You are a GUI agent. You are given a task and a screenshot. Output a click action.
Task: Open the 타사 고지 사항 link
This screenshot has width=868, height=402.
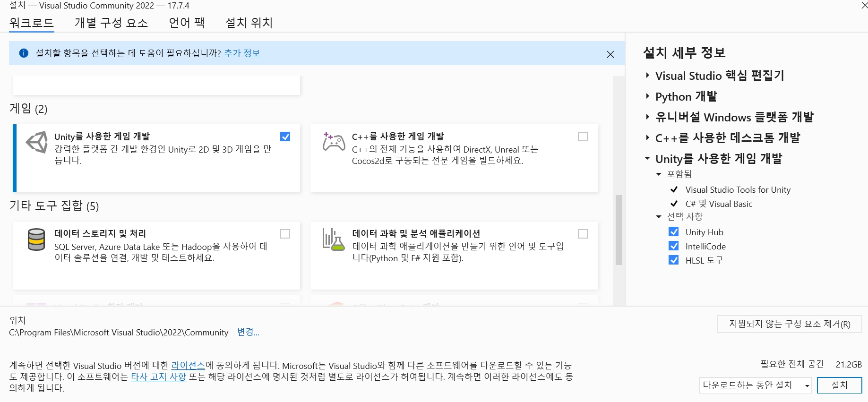[158, 376]
